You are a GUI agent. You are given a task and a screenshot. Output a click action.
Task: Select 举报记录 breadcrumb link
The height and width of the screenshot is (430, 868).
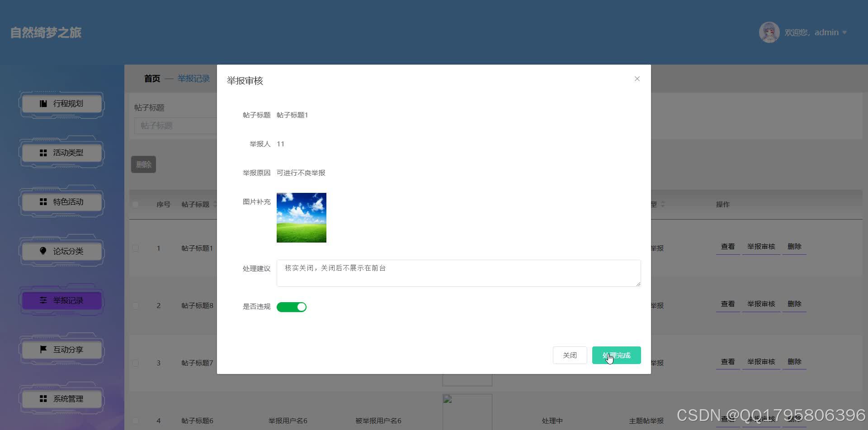[x=193, y=78]
